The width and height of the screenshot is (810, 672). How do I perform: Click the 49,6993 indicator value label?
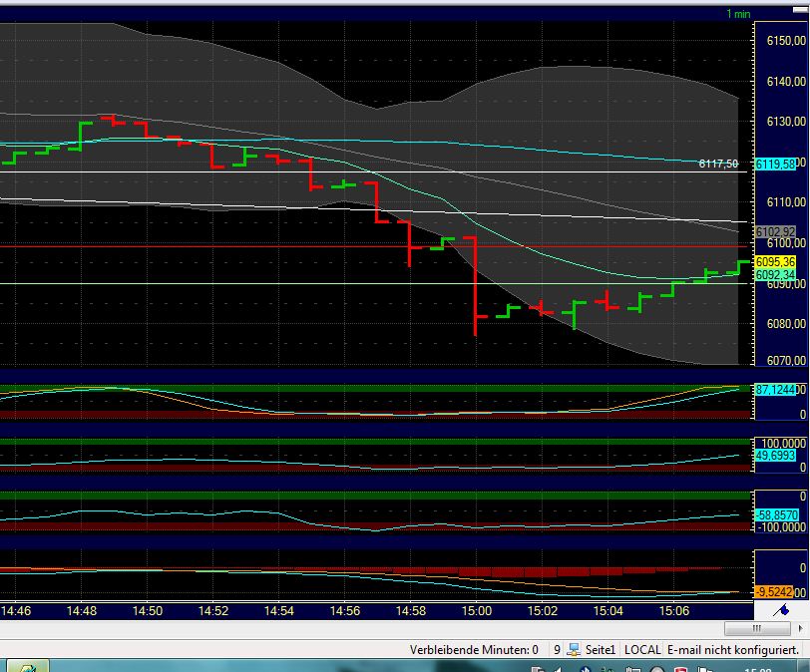click(775, 456)
